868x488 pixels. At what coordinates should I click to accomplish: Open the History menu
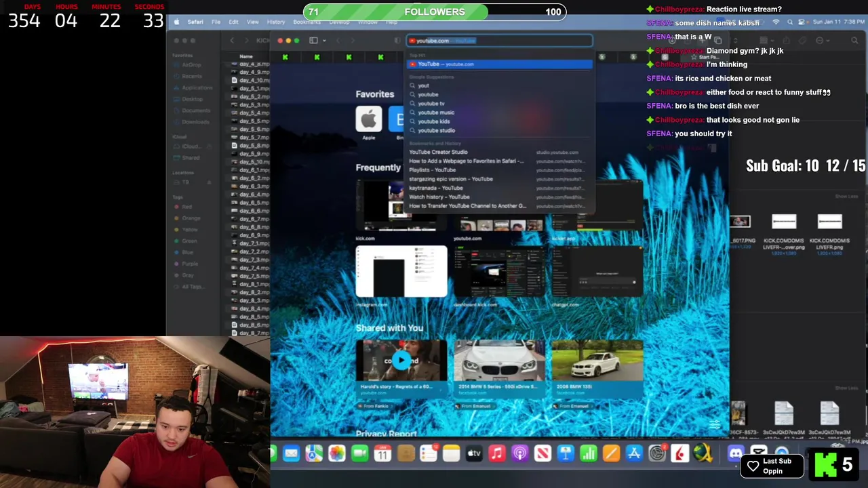click(276, 22)
